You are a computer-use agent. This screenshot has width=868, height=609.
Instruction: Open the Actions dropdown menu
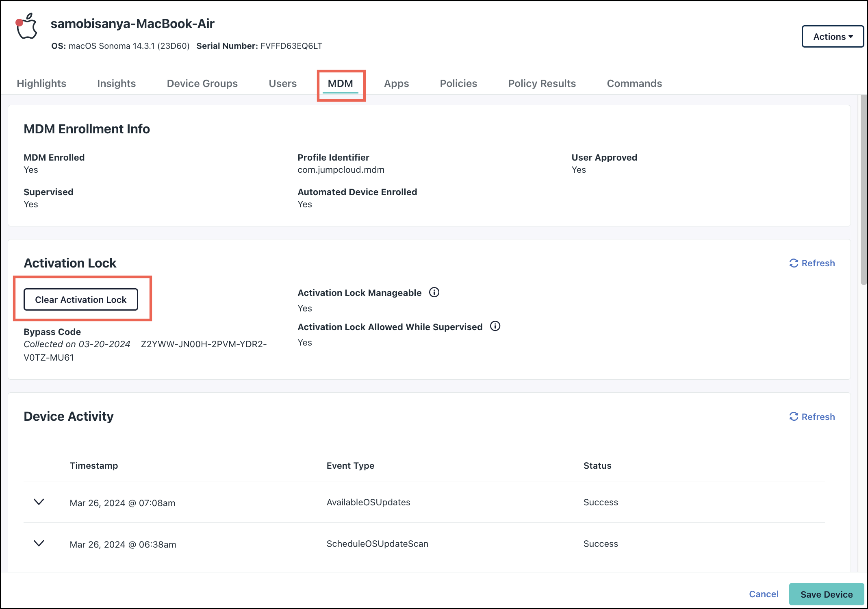click(832, 37)
